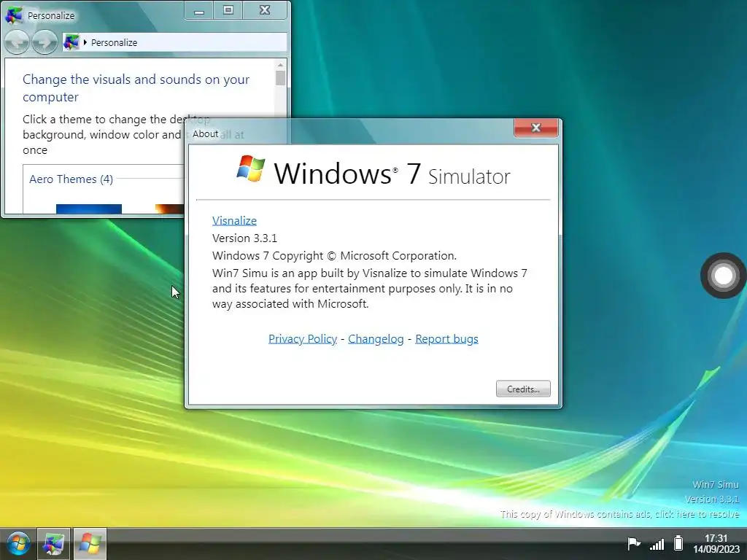Open the battery tray icon
Screen dimensions: 747x560
click(x=678, y=543)
